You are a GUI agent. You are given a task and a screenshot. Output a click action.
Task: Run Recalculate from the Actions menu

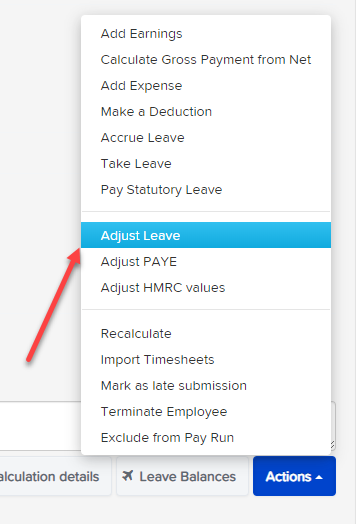coord(206,334)
